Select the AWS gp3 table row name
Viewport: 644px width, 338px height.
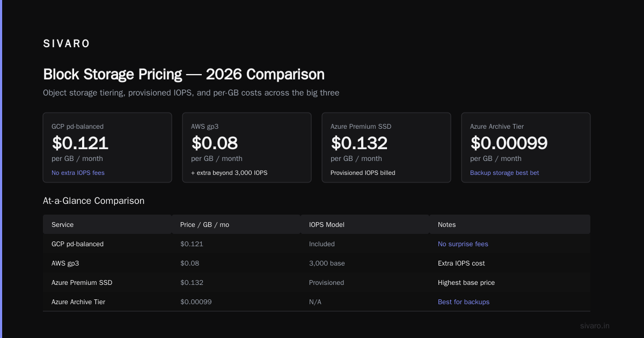click(x=65, y=263)
